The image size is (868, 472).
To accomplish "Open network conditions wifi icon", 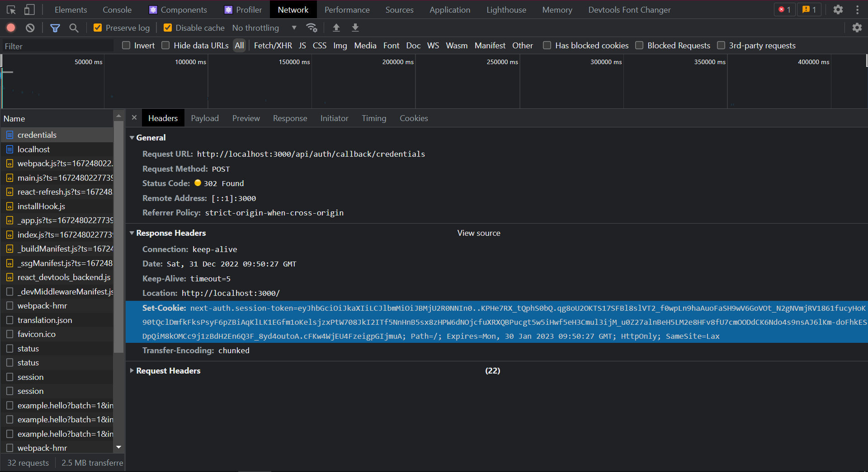I will [x=311, y=28].
